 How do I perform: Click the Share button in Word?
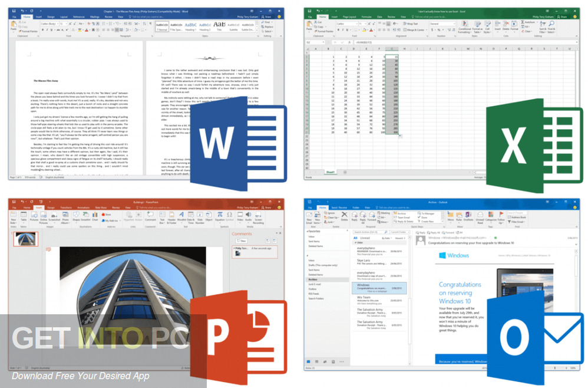click(266, 17)
